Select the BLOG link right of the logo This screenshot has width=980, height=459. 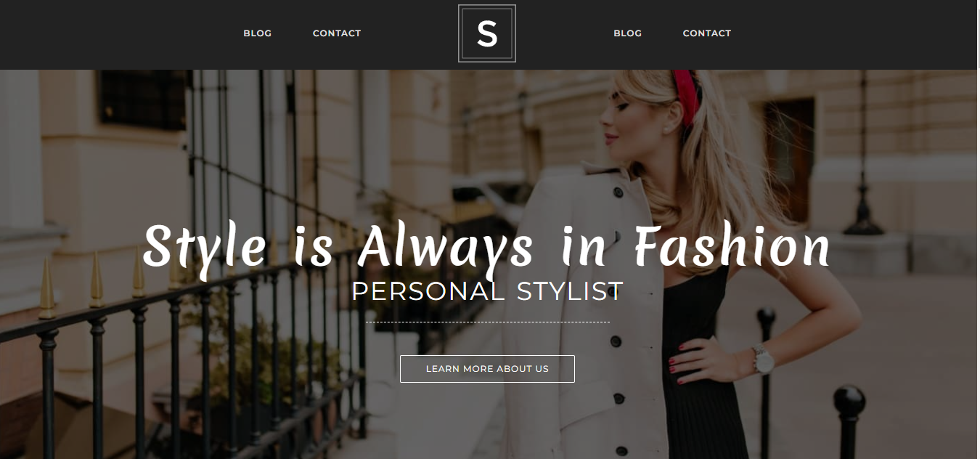[x=628, y=33]
